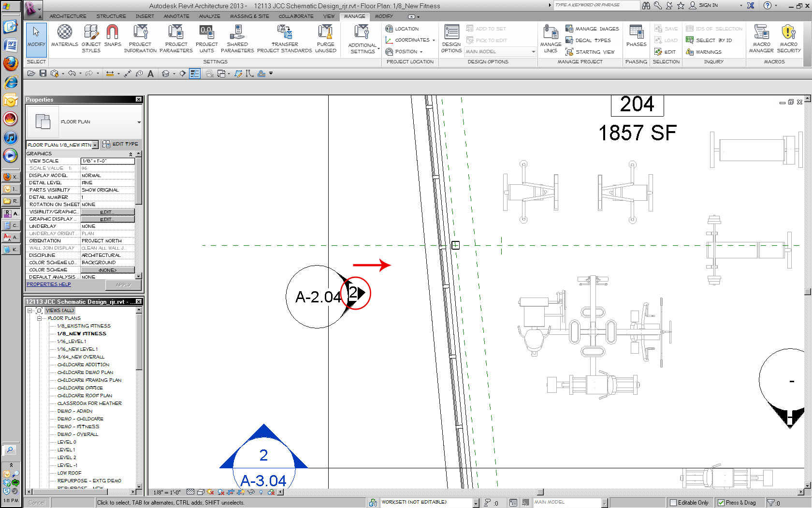812x508 pixels.
Task: Click the Firefox icon in the taskbar
Action: click(10, 63)
